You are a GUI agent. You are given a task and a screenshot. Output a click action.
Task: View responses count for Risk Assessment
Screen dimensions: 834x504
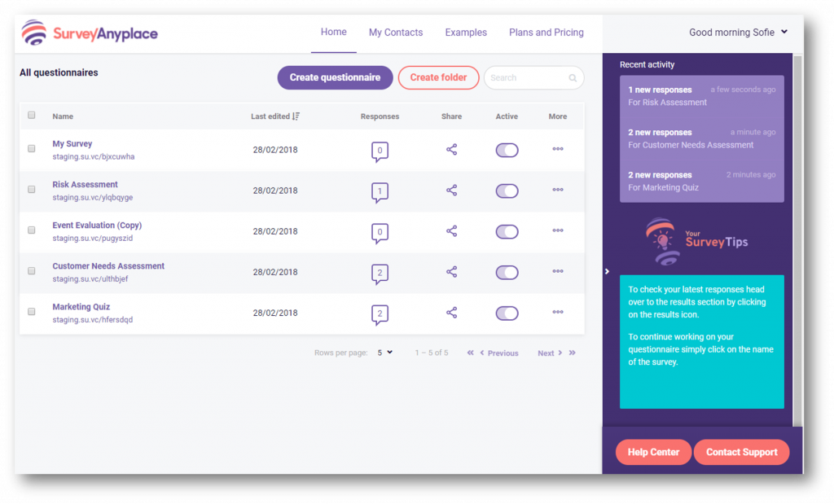click(x=380, y=191)
